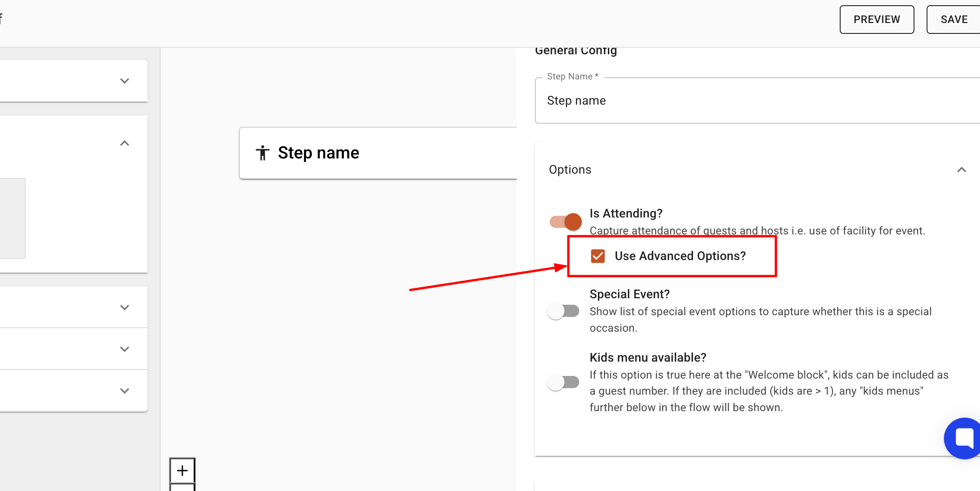Click the Options section header
Screen dimensions: 980x491
[570, 170]
